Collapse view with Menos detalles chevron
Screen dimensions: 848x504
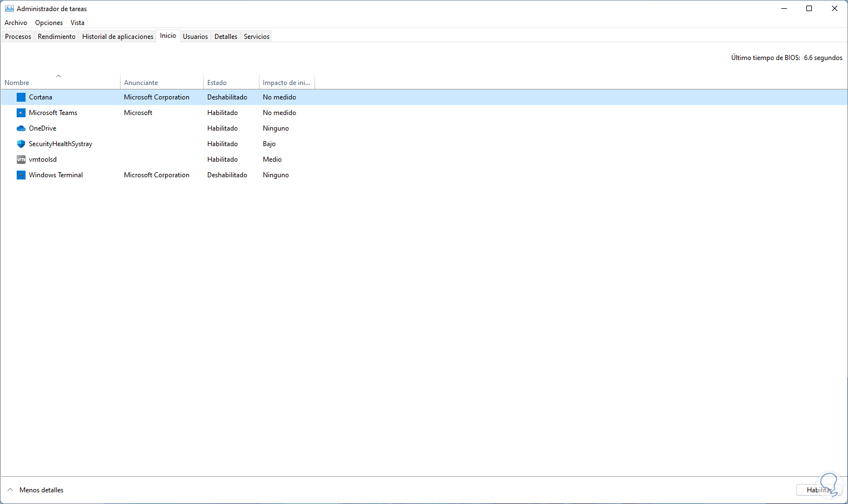click(10, 490)
